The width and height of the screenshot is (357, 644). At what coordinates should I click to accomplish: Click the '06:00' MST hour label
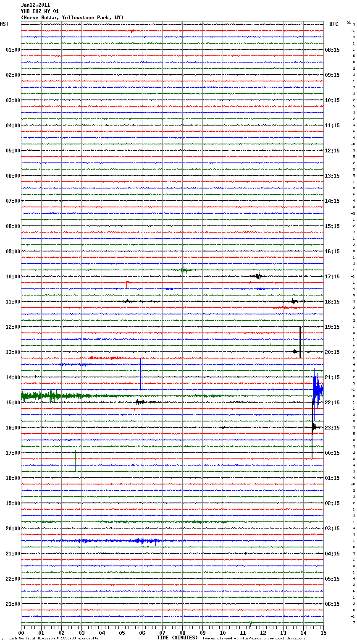coord(13,176)
